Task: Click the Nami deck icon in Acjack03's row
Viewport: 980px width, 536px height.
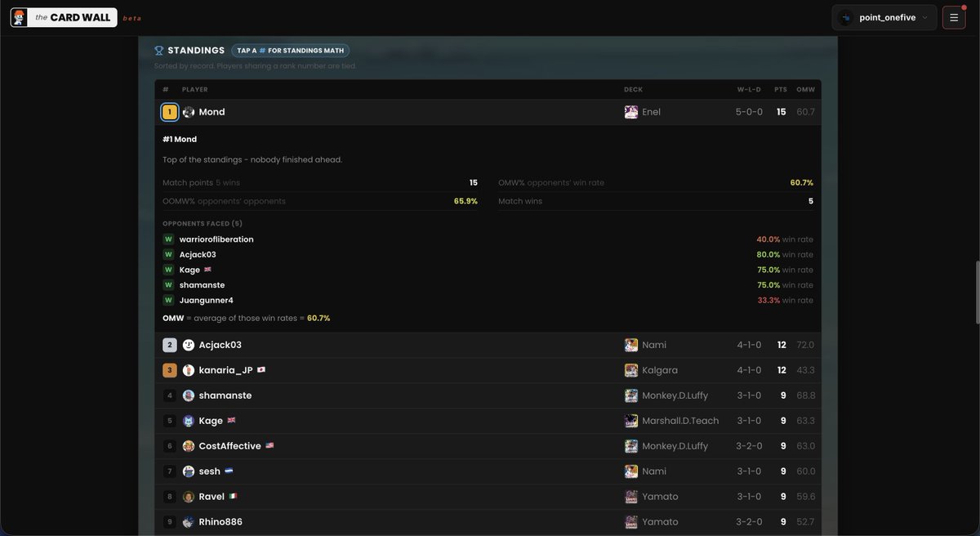Action: click(631, 345)
